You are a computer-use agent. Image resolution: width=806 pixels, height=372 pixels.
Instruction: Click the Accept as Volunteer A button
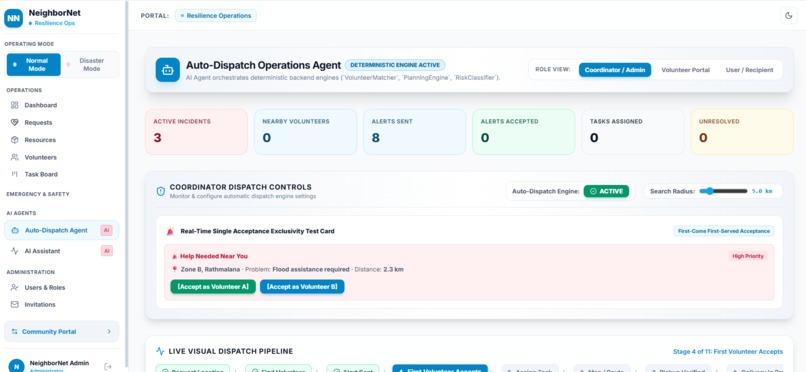213,287
